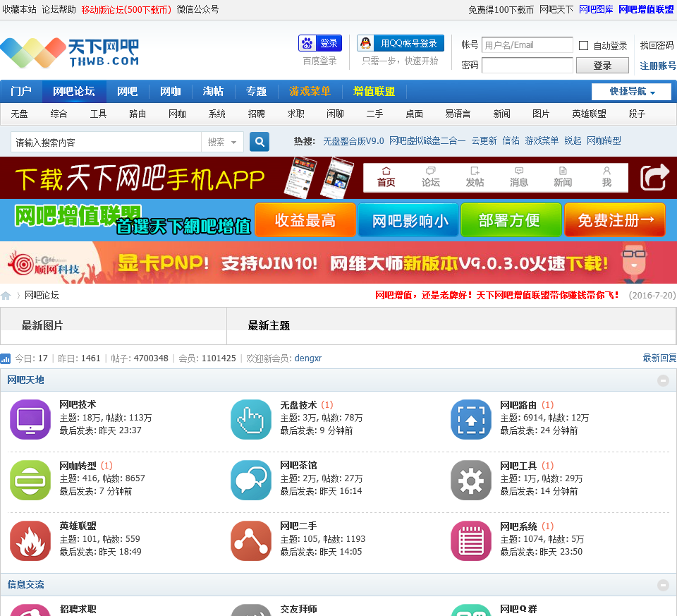Click the 网吧影响小 banner button
This screenshot has width=677, height=616.
[x=408, y=220]
